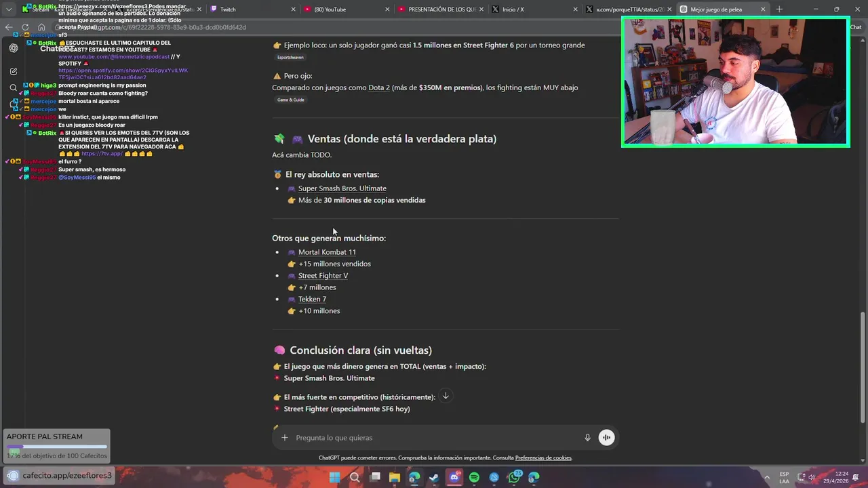Open the Spotify podcast link in chat
This screenshot has height=488, width=868.
click(123, 74)
